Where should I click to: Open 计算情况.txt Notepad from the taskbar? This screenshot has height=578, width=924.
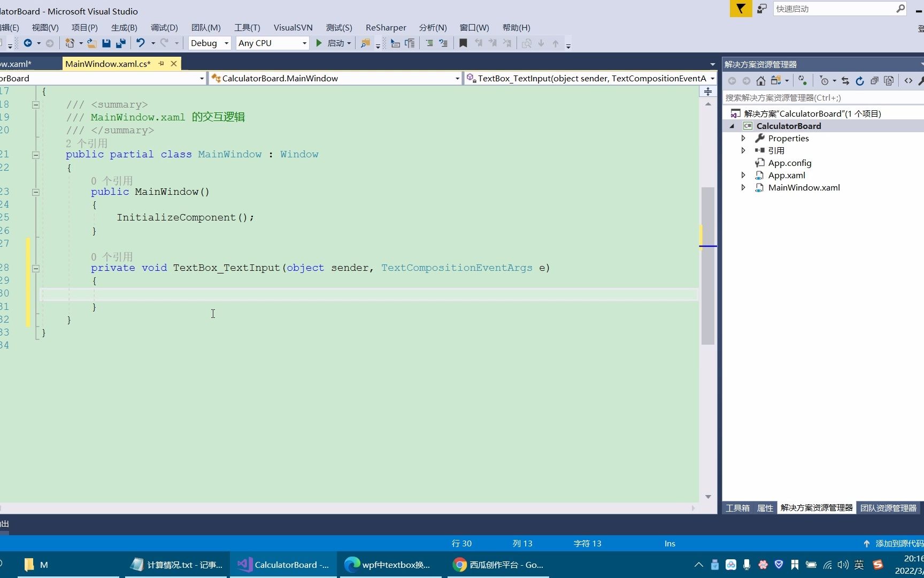tap(176, 565)
